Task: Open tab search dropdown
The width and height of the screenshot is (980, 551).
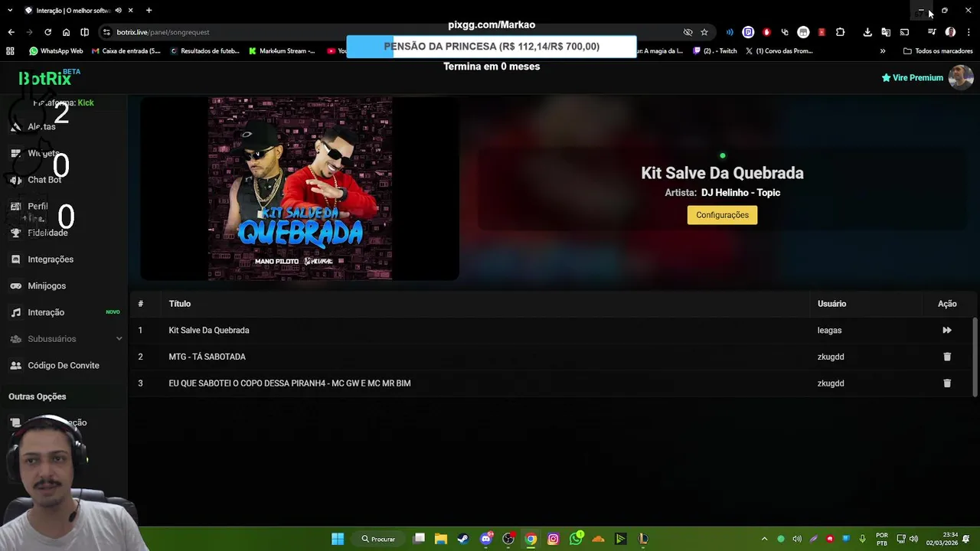Action: coord(9,11)
